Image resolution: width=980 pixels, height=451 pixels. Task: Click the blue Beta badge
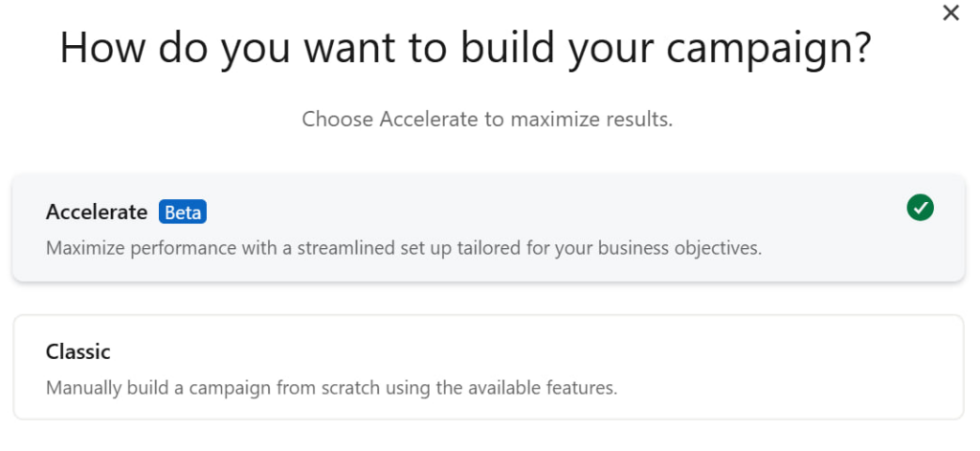183,212
